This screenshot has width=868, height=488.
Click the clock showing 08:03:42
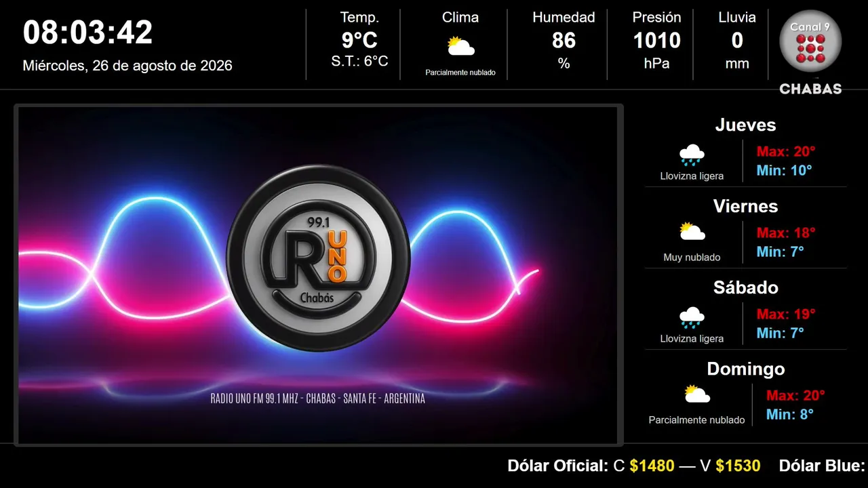point(88,33)
